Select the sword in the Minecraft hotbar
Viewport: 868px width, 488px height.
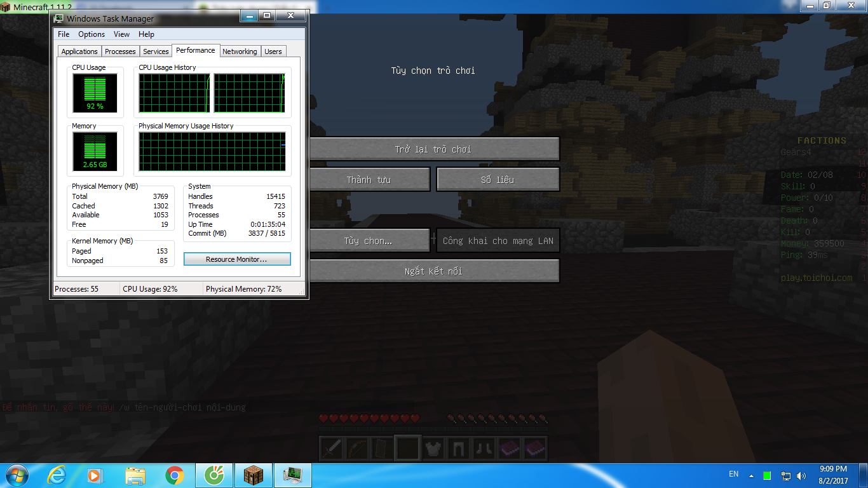(330, 449)
